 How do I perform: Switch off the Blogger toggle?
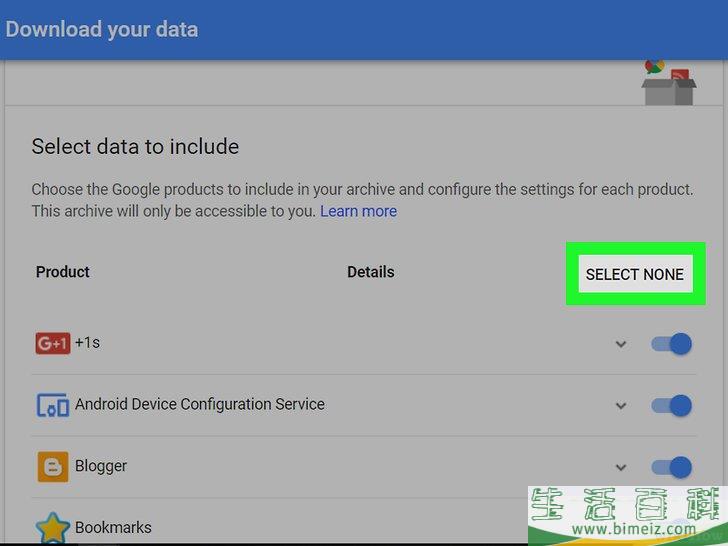pos(671,467)
